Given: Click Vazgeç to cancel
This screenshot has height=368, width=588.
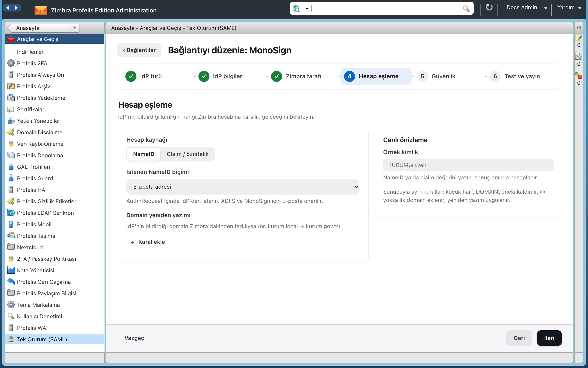Looking at the screenshot, I should click(x=134, y=338).
